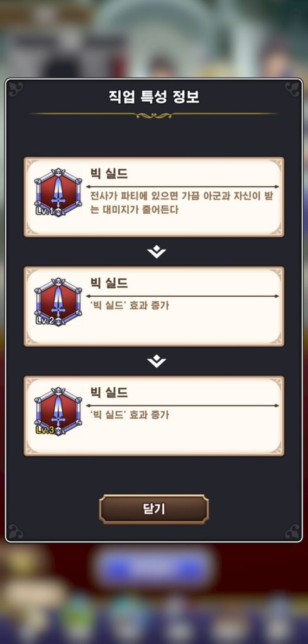Tap the Lv.3 빅 실드 sword emblem
This screenshot has width=308, height=644.
click(58, 411)
